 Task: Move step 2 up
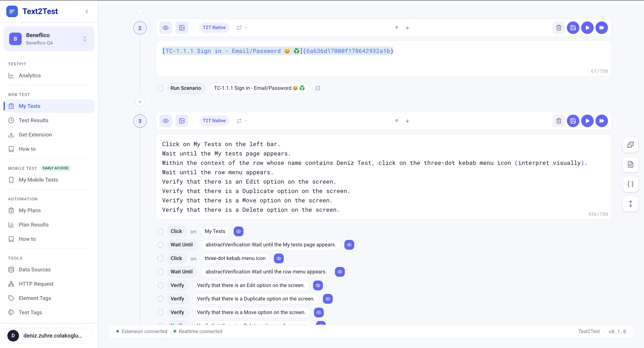(x=396, y=28)
